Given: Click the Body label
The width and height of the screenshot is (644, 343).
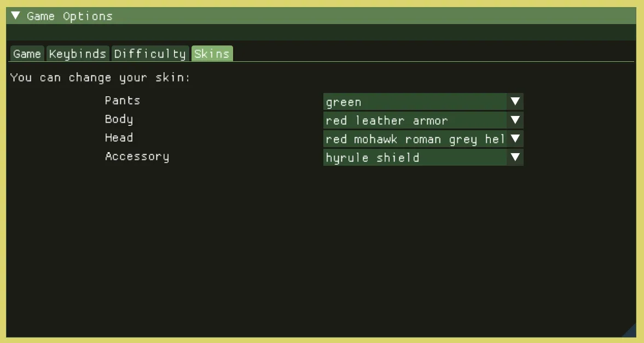Looking at the screenshot, I should point(119,119).
